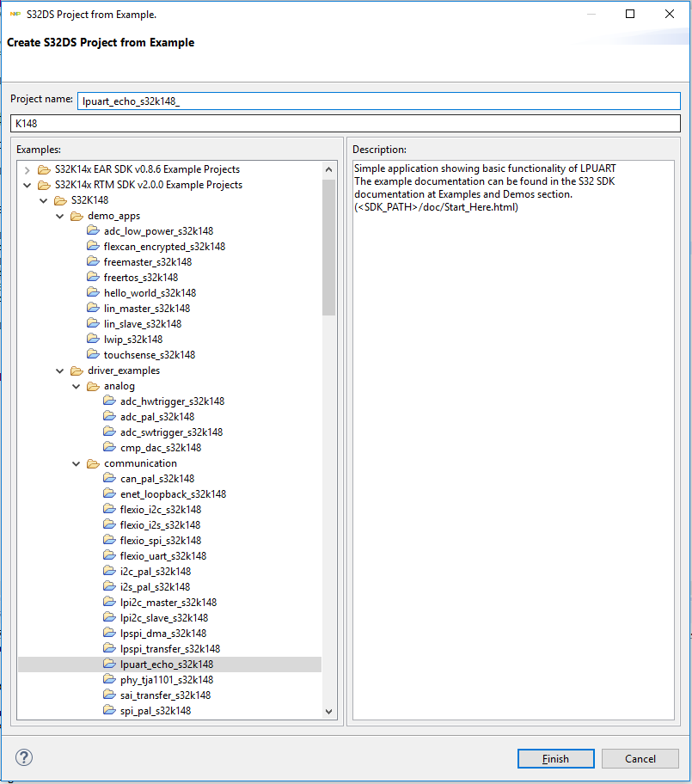Image resolution: width=692 pixels, height=784 pixels.
Task: Select flexio_spi_s32k148 example
Action: click(161, 541)
